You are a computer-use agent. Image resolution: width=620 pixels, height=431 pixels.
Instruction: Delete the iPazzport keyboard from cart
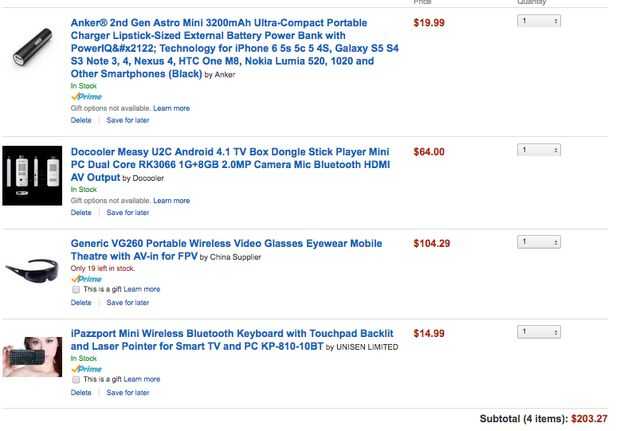click(x=81, y=392)
